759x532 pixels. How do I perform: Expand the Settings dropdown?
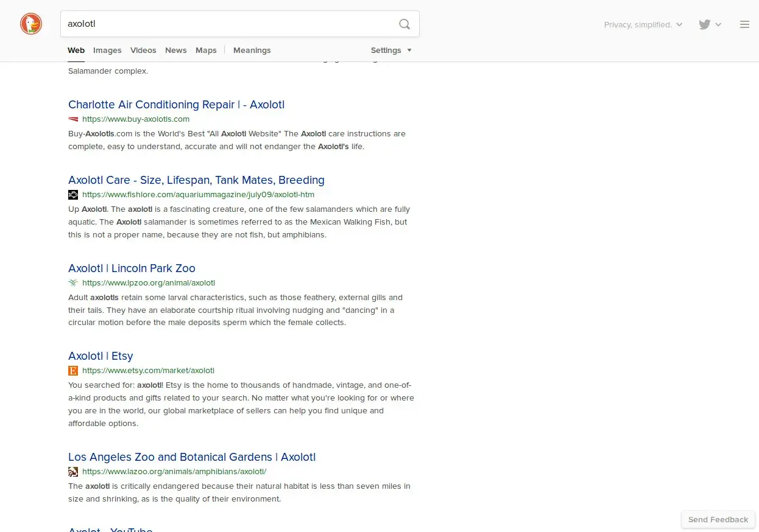pyautogui.click(x=391, y=51)
